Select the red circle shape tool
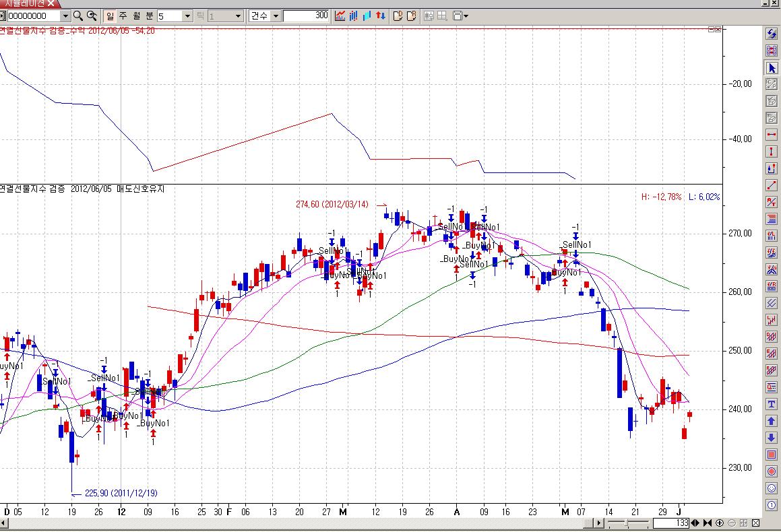781x532 pixels. [x=772, y=471]
